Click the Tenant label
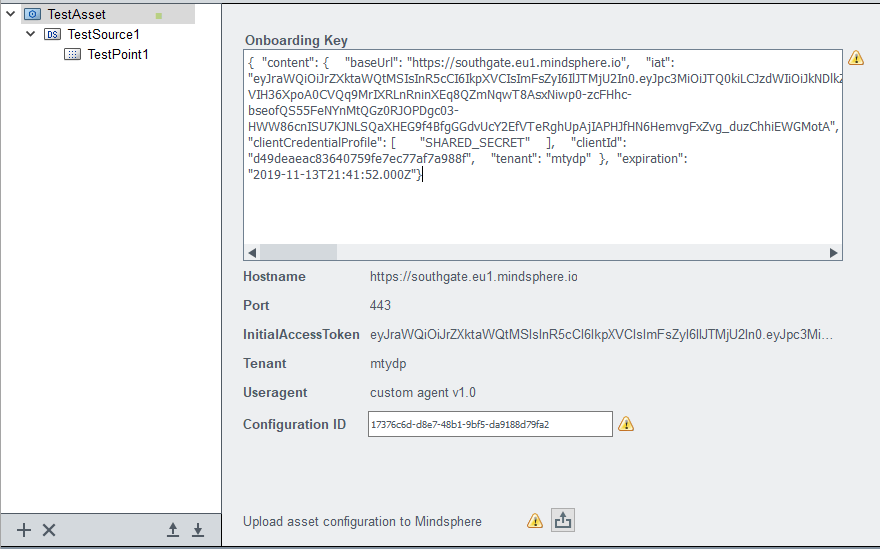The image size is (880, 549). coord(264,364)
